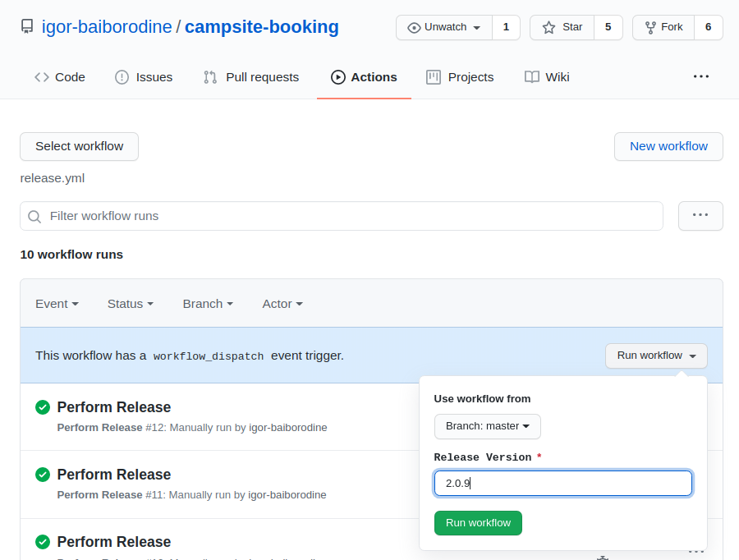View the stargazers count 5

[x=608, y=27]
